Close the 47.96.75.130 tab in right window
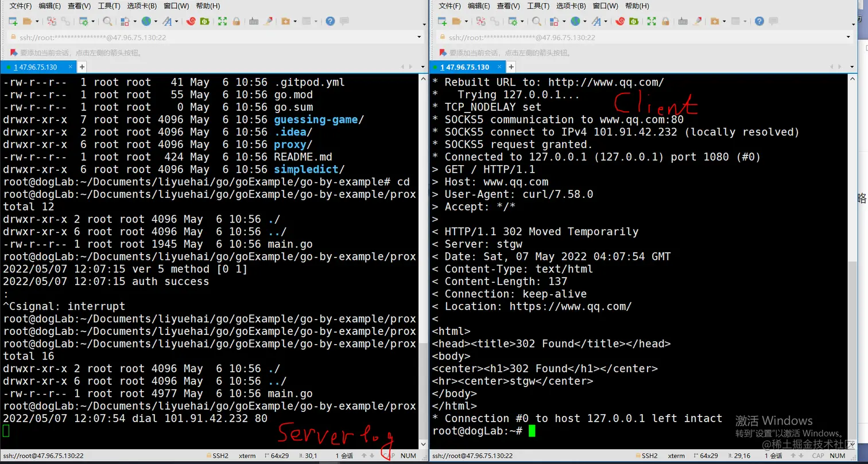Viewport: 868px width, 464px height. (x=499, y=67)
